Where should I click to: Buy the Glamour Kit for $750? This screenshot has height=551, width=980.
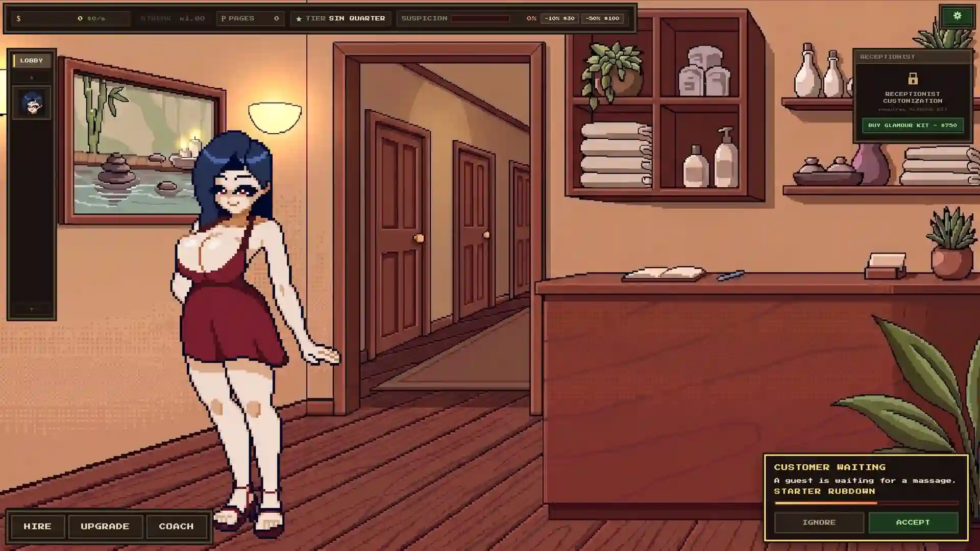(x=913, y=125)
